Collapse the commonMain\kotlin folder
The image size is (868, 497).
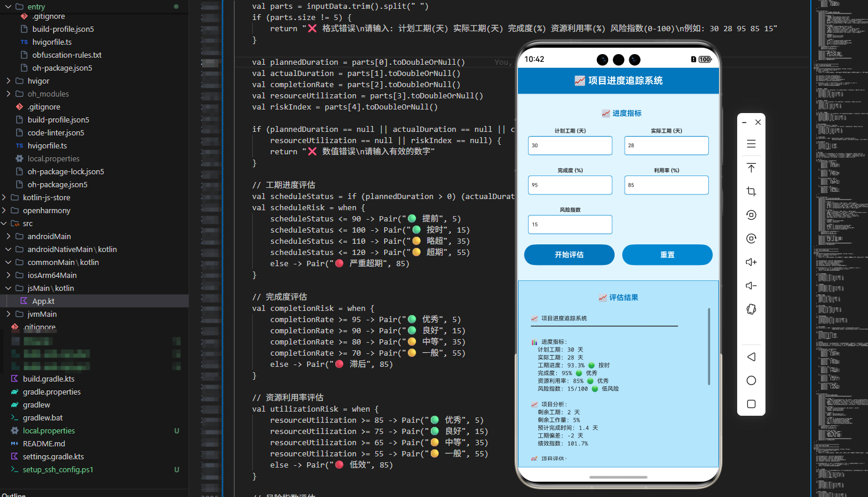(x=8, y=262)
